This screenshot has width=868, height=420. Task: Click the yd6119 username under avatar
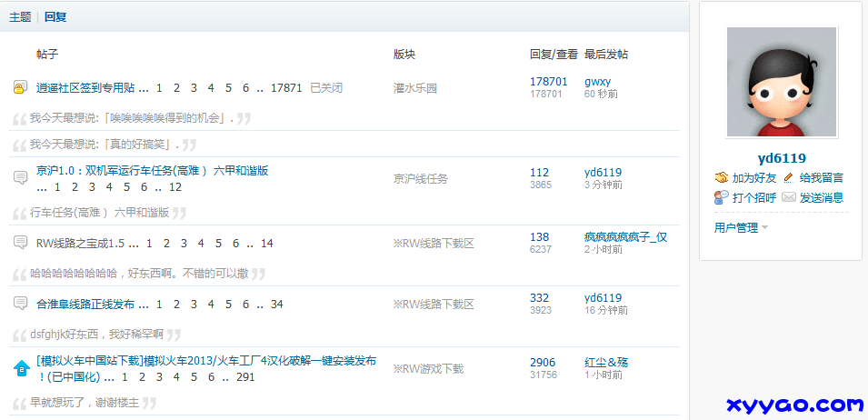click(x=782, y=158)
